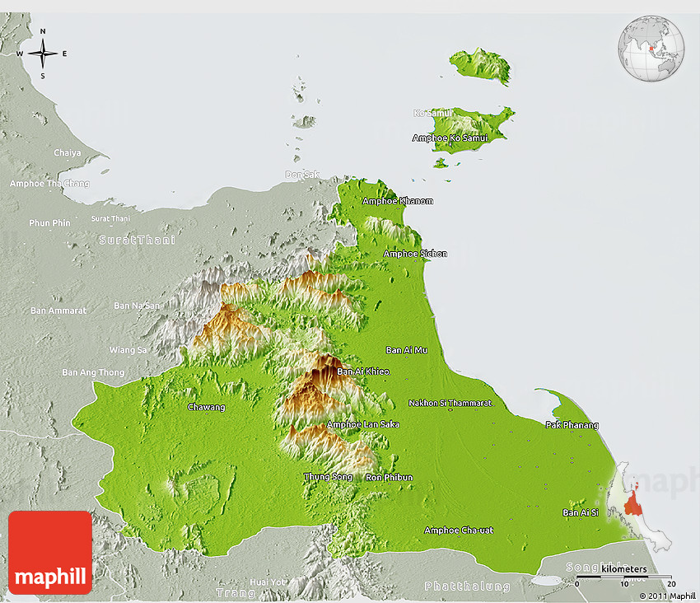Click the Ron Phibun label
Image resolution: width=700 pixels, height=603 pixels.
point(389,477)
